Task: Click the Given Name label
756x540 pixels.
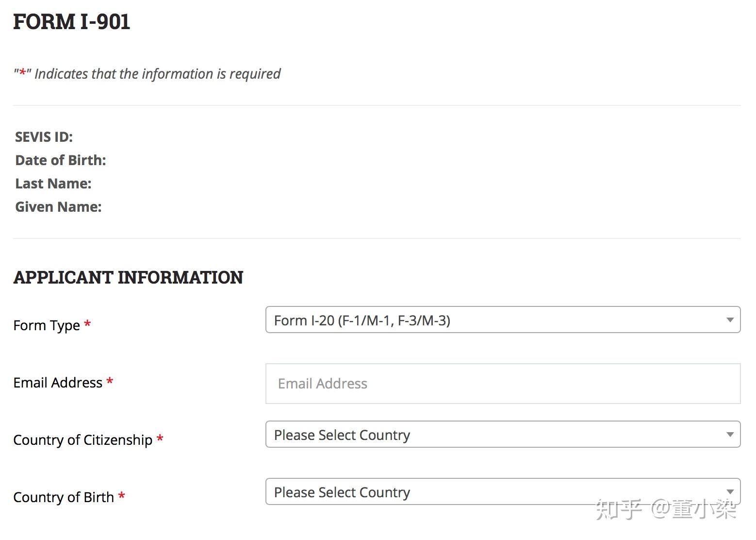Action: tap(58, 207)
